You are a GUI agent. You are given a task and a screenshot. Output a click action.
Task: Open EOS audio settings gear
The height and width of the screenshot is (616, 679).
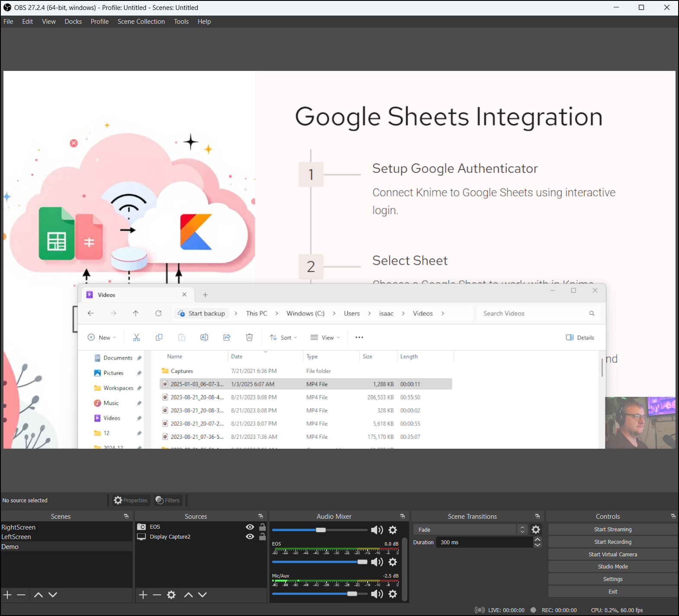point(393,562)
